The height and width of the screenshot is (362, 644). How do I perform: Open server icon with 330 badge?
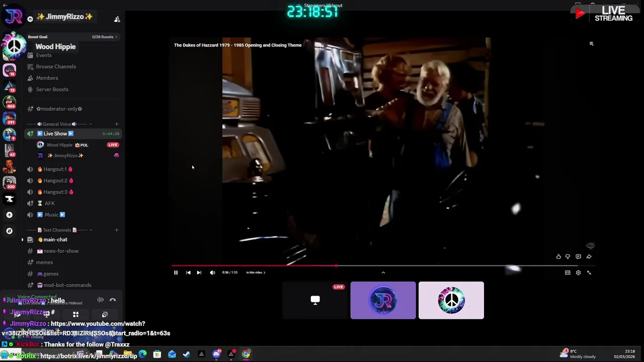pos(10,183)
